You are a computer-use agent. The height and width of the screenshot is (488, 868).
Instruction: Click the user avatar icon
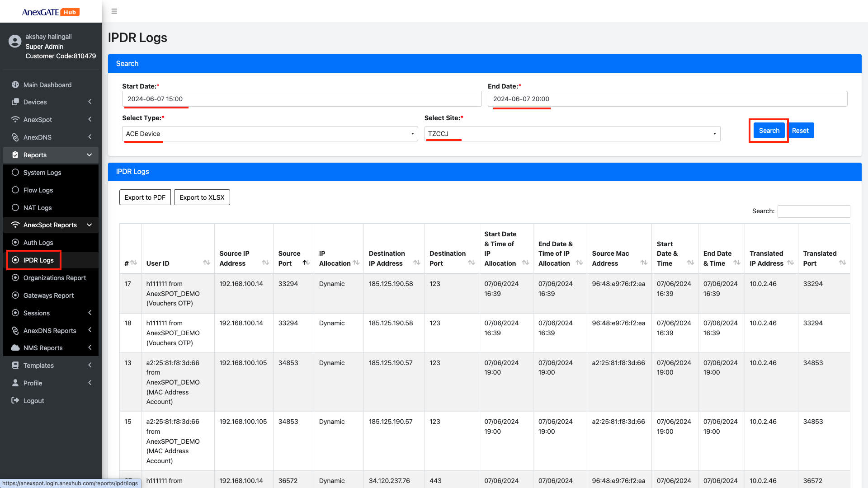[15, 42]
